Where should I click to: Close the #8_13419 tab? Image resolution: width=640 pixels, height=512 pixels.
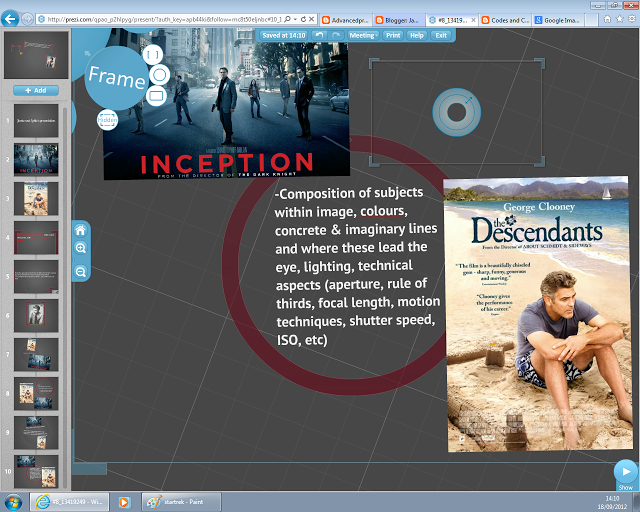[x=473, y=20]
